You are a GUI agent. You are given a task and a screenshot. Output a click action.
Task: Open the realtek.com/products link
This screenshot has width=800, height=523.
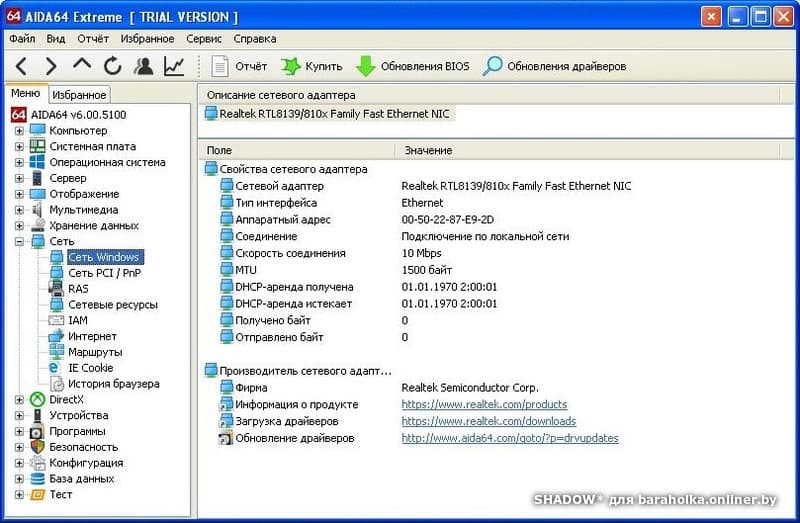pyautogui.click(x=484, y=405)
